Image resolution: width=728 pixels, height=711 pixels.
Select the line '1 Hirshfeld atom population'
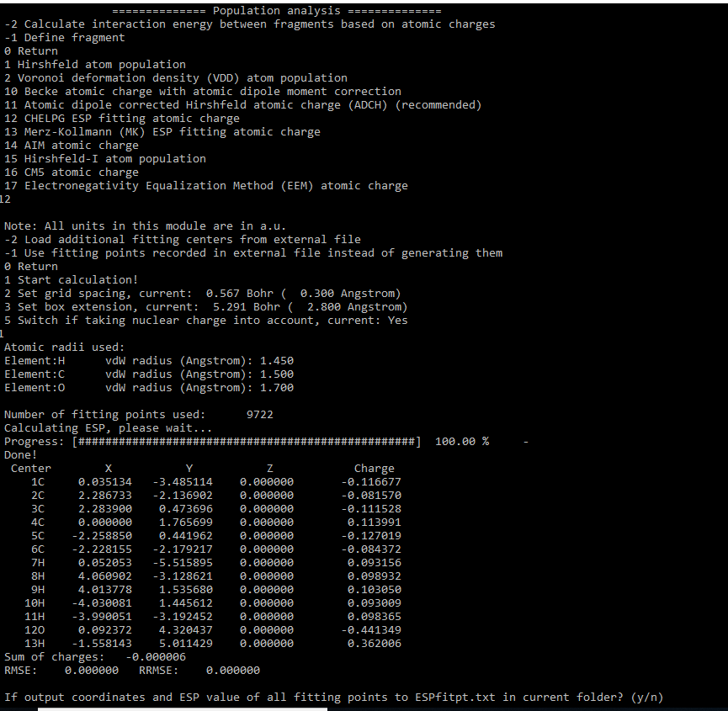point(95,65)
